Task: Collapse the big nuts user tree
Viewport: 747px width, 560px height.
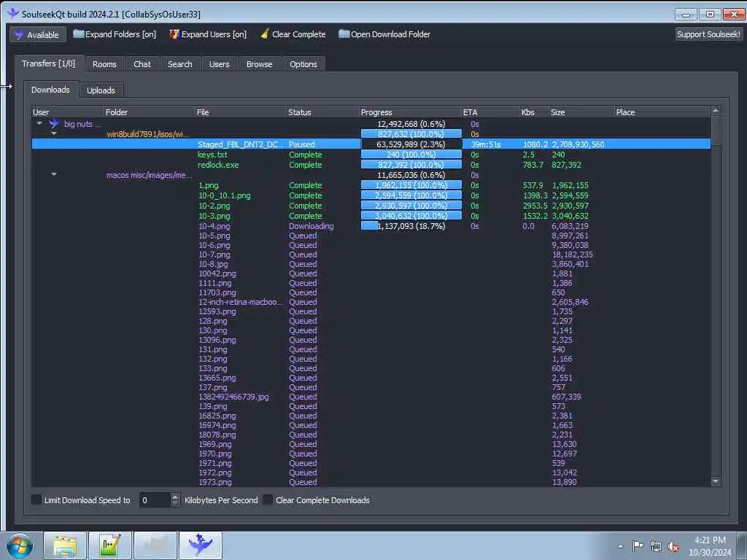Action: click(x=39, y=124)
